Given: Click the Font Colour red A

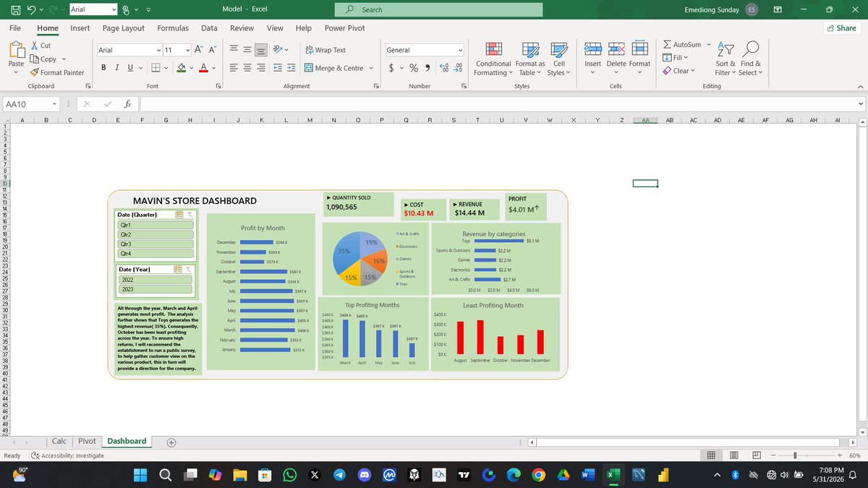Looking at the screenshot, I should click(x=203, y=68).
